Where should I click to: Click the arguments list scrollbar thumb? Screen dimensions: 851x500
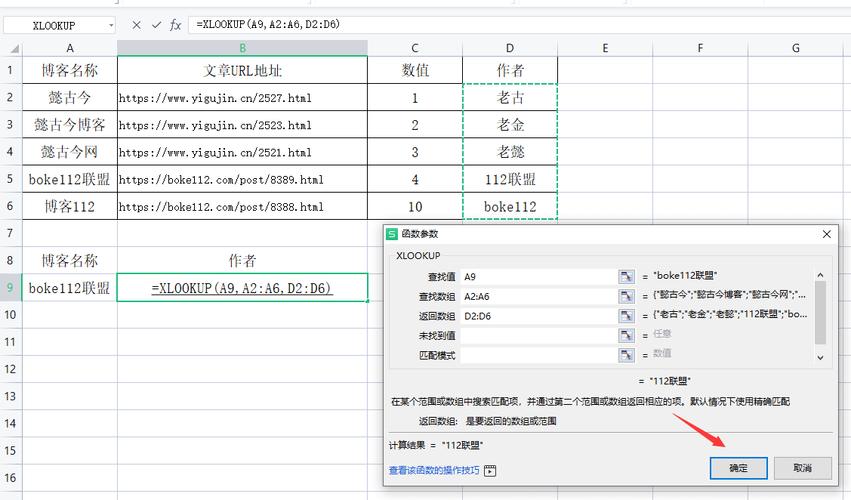pyautogui.click(x=820, y=312)
